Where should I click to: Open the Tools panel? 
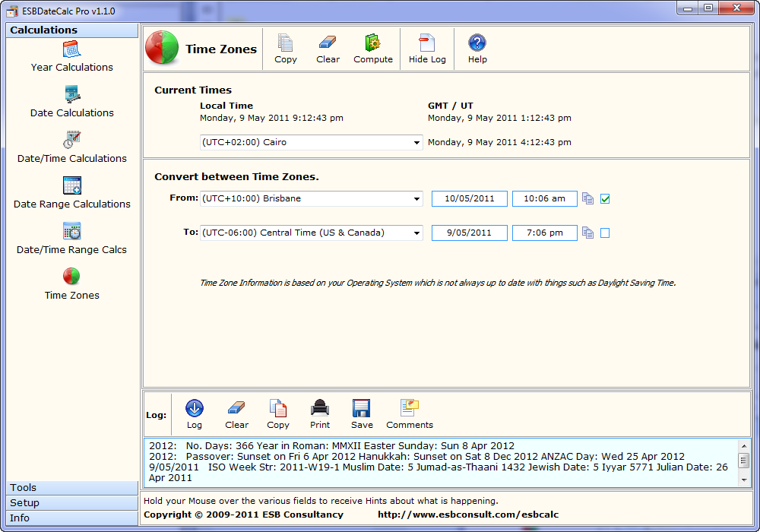tap(71, 487)
